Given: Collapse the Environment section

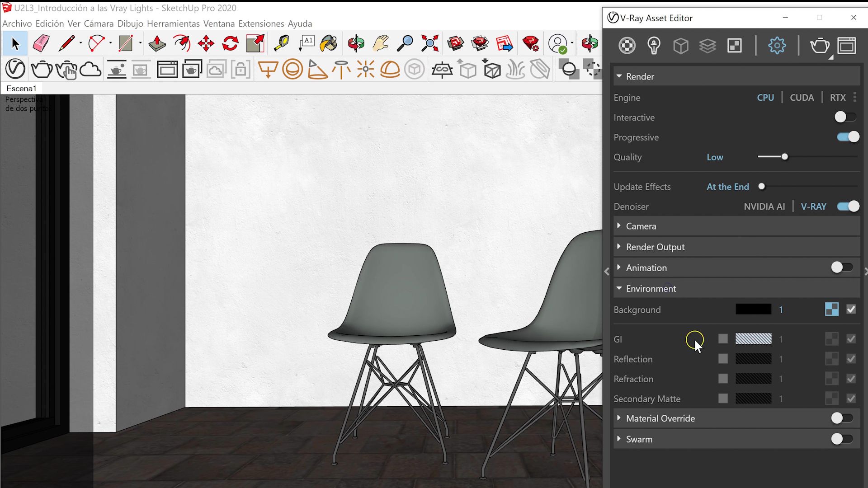Looking at the screenshot, I should tap(651, 289).
